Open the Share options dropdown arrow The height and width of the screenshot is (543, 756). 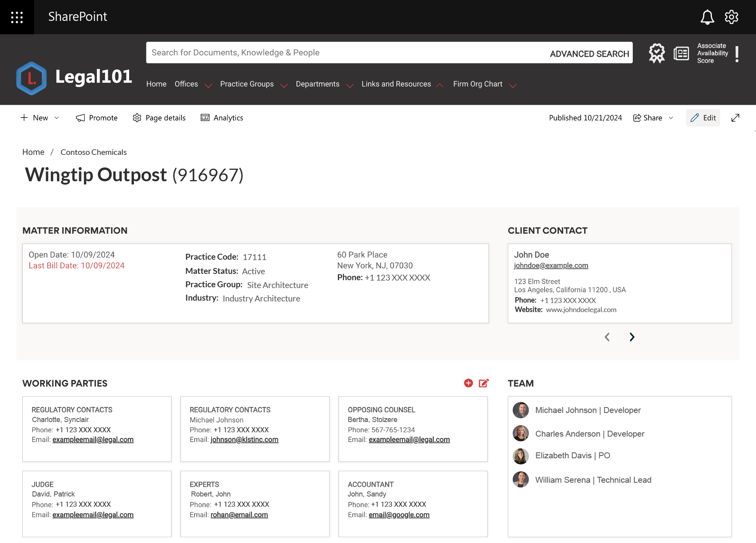671,118
